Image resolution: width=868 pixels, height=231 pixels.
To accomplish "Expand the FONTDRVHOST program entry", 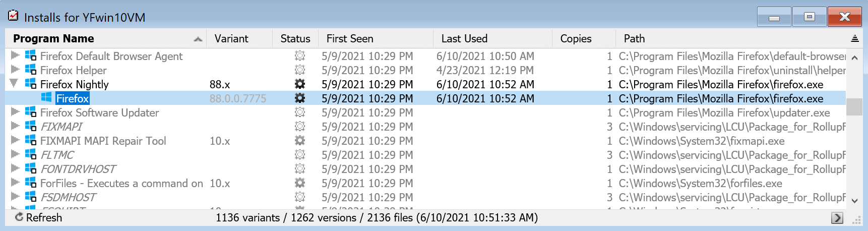I will (x=15, y=168).
